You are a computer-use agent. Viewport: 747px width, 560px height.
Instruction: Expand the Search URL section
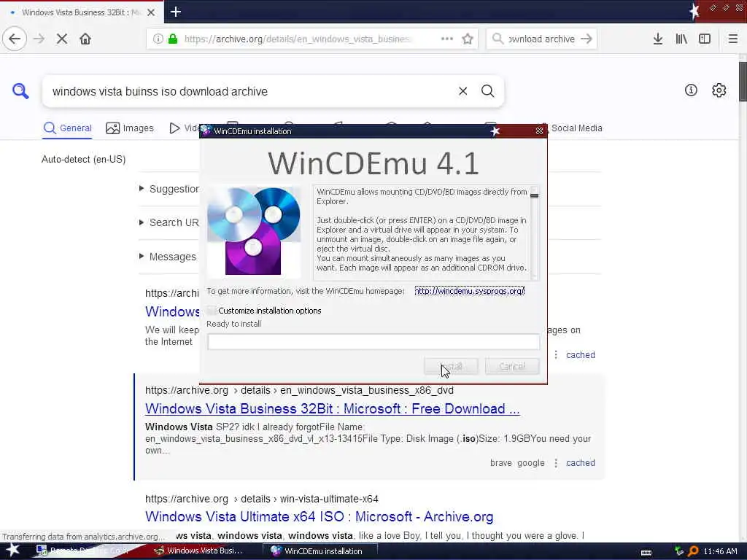point(169,222)
